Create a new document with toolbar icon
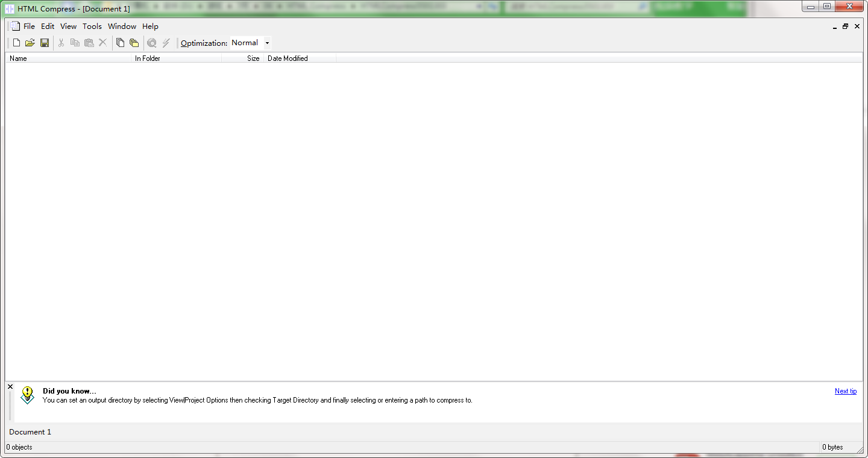This screenshot has width=868, height=458. [17, 43]
